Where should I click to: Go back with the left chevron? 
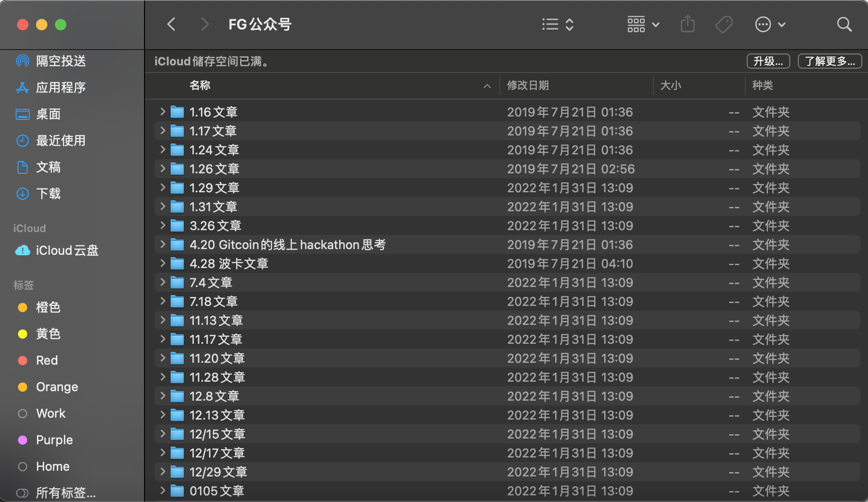(x=172, y=24)
